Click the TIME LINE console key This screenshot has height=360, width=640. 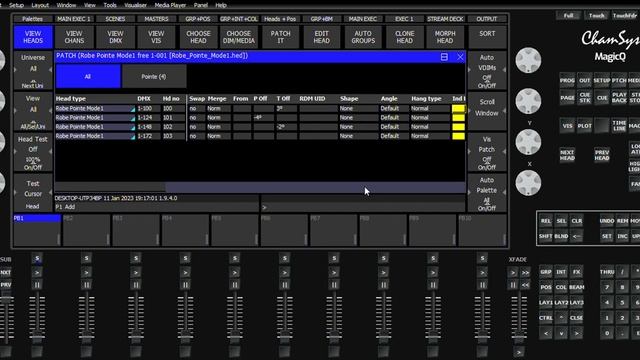pyautogui.click(x=619, y=125)
